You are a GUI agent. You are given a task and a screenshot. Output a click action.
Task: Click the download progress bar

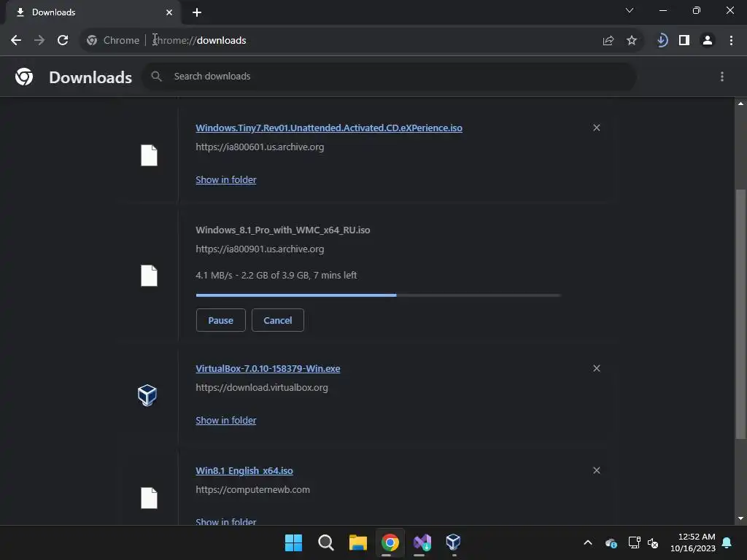(x=379, y=295)
